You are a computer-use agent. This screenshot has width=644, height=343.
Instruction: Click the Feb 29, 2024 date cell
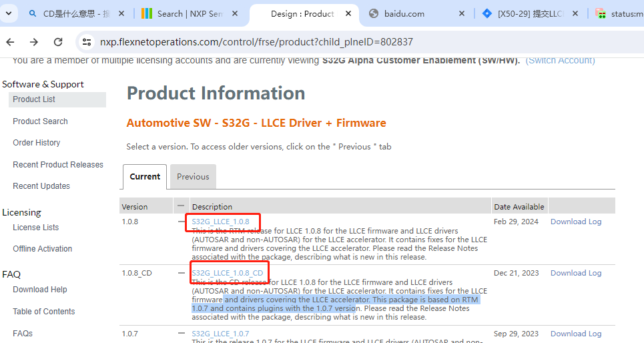coord(516,222)
